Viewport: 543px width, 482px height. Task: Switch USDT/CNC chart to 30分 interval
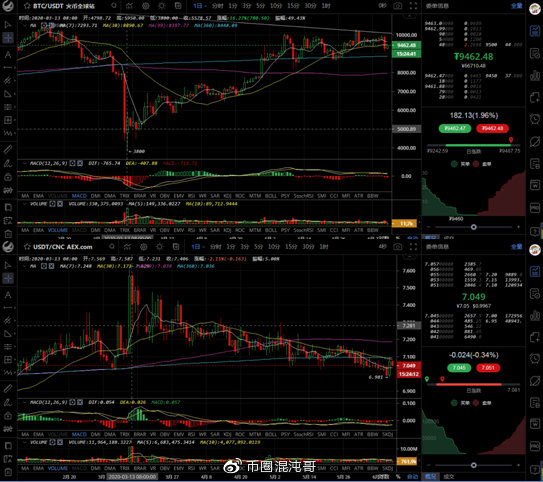coord(308,247)
